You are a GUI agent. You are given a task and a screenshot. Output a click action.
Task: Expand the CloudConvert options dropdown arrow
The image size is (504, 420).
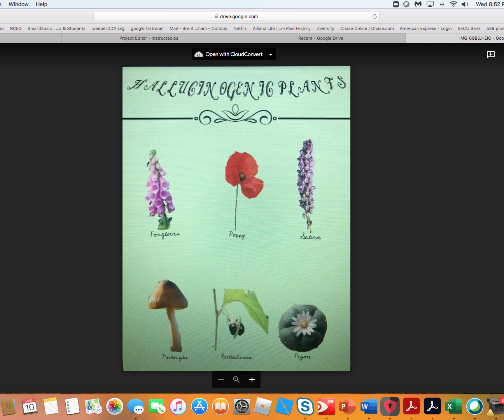pos(270,54)
